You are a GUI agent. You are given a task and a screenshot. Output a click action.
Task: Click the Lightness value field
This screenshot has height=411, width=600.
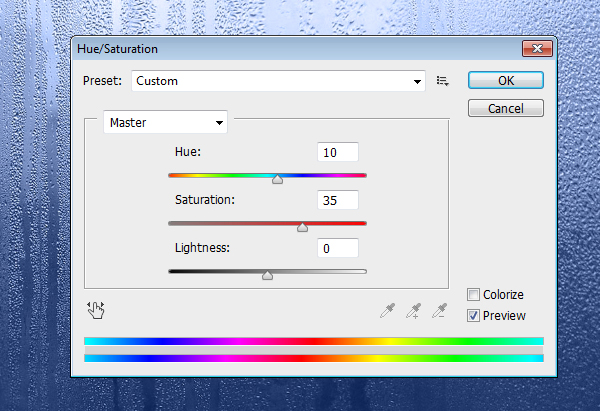[337, 247]
